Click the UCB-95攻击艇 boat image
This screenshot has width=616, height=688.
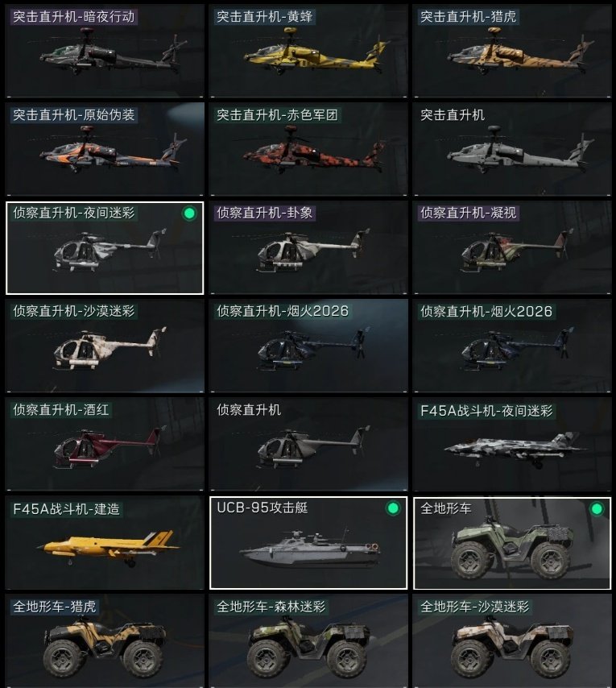click(x=310, y=549)
